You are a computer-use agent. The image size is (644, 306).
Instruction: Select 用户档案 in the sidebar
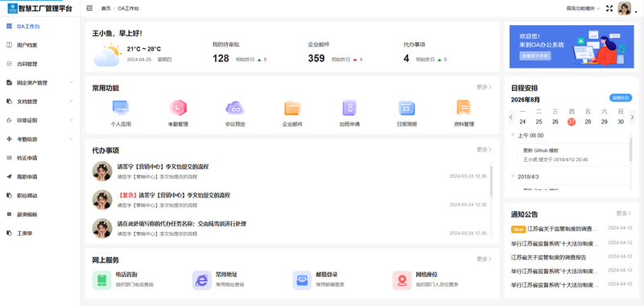(39, 45)
